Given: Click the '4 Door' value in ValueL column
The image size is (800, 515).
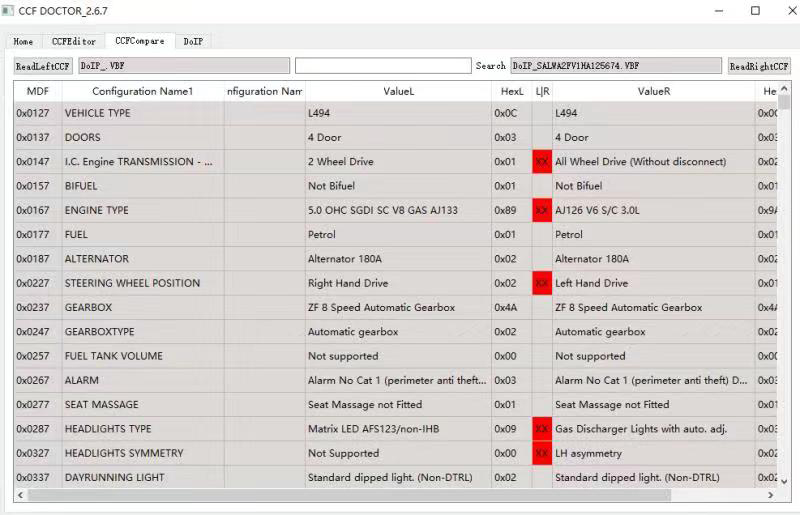Looking at the screenshot, I should 324,137.
